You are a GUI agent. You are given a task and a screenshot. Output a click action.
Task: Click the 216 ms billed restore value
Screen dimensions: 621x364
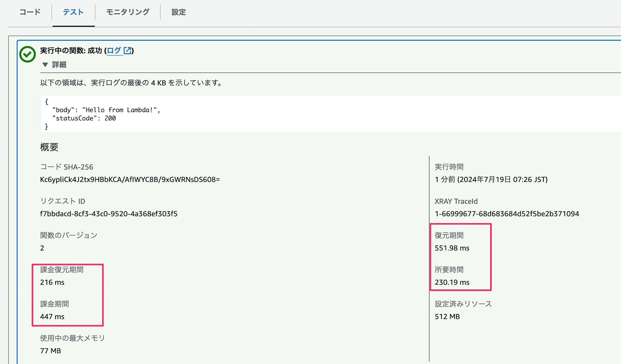pyautogui.click(x=52, y=282)
